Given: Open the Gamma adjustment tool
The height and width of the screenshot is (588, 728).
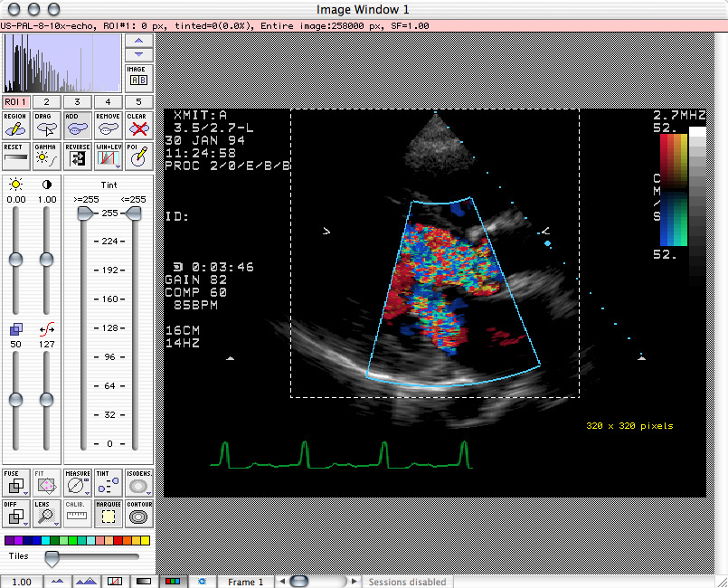Looking at the screenshot, I should (46, 156).
